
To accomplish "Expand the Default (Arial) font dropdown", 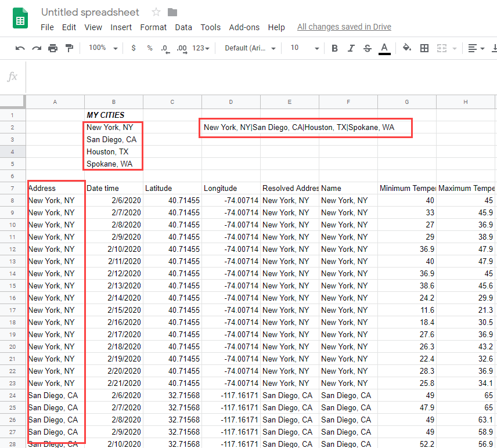I will pos(250,48).
